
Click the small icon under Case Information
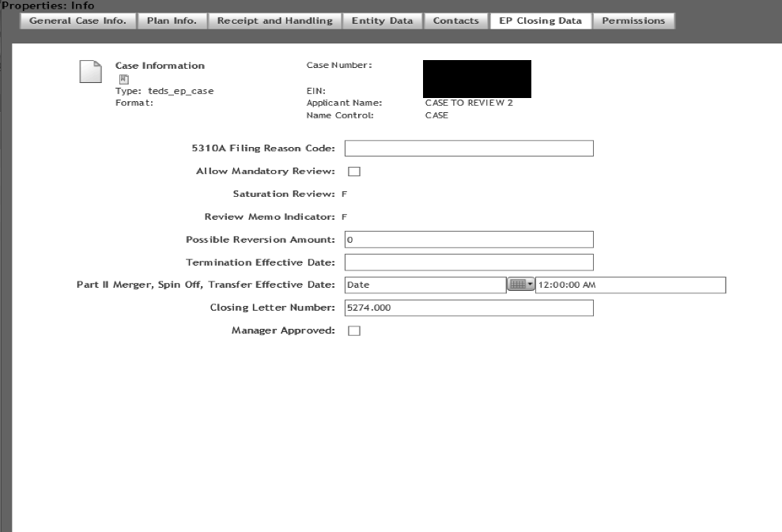coord(123,79)
